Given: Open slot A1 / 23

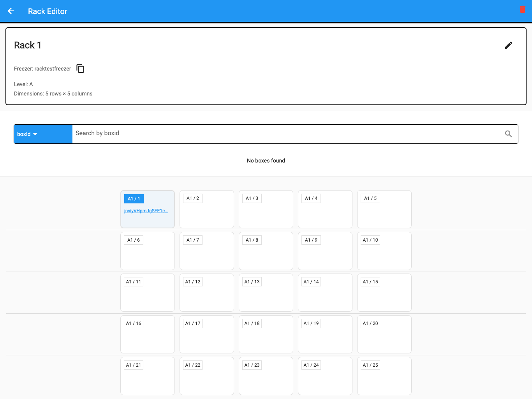Looking at the screenshot, I should [x=266, y=376].
